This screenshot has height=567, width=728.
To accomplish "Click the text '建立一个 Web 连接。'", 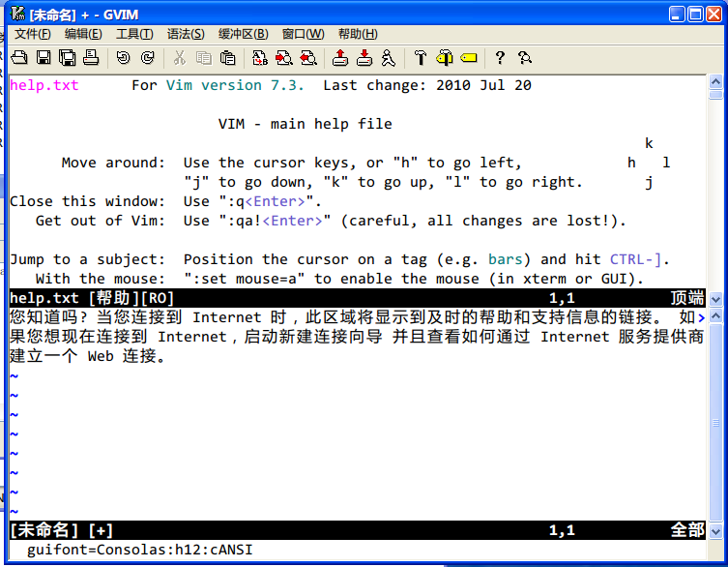I will 87,356.
